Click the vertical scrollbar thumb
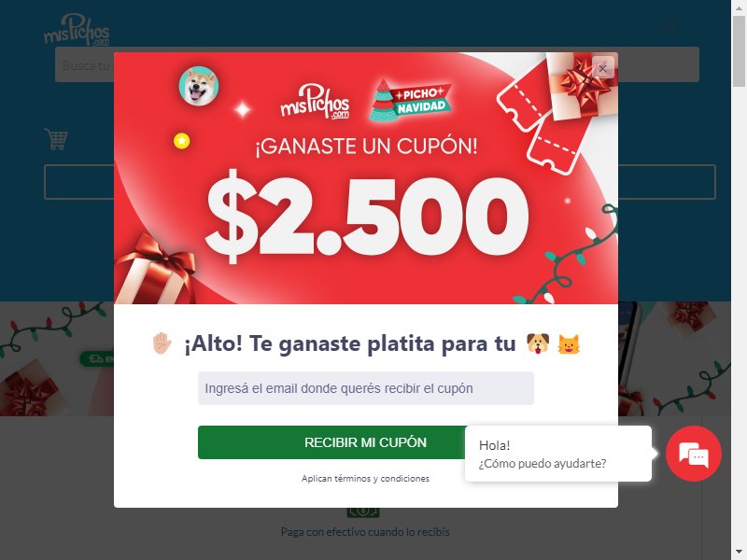 [x=739, y=51]
